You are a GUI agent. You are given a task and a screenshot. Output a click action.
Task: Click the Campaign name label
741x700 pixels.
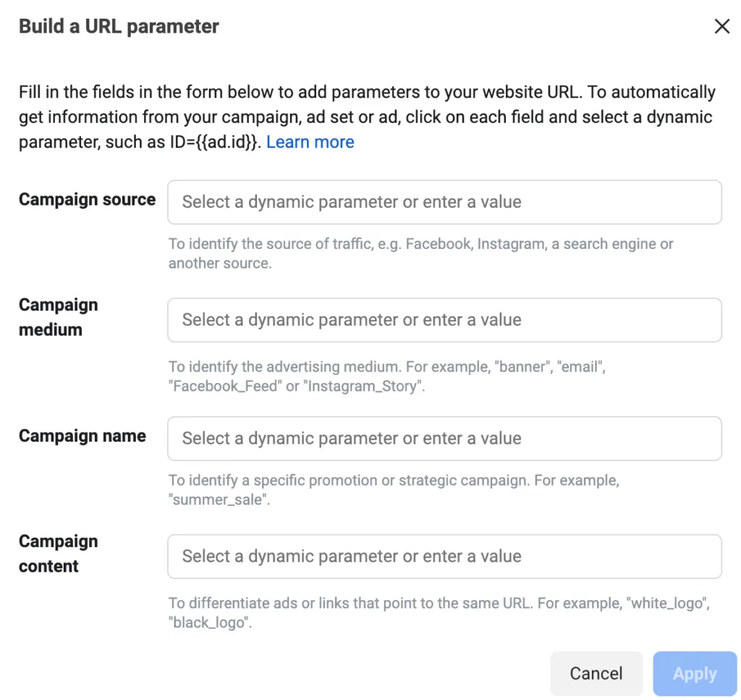pyautogui.click(x=82, y=436)
